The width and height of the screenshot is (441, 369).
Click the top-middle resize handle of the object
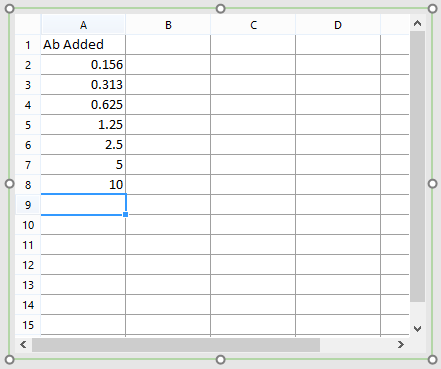tap(221, 9)
